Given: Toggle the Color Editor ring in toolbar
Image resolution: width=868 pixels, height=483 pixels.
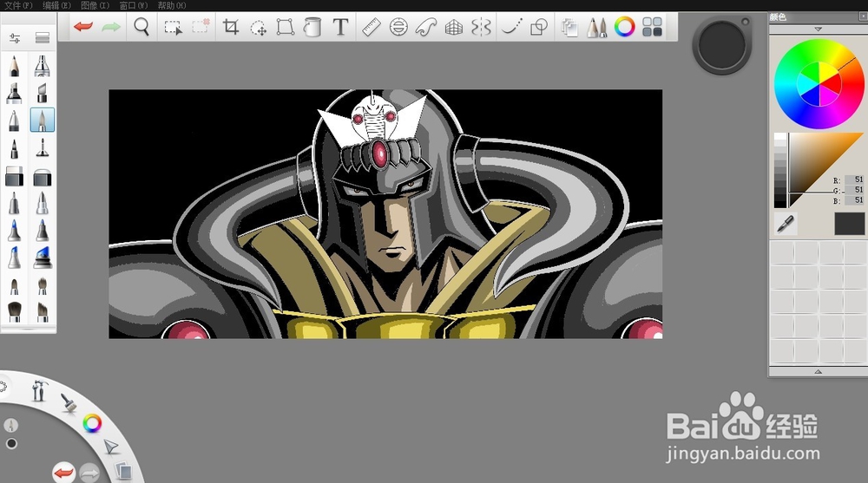Looking at the screenshot, I should point(624,27).
